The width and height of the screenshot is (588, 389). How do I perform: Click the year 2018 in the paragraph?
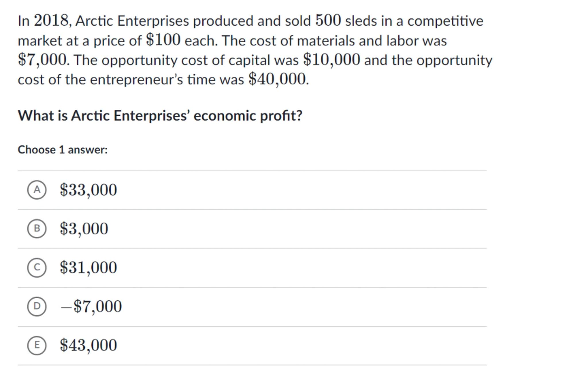(51, 21)
